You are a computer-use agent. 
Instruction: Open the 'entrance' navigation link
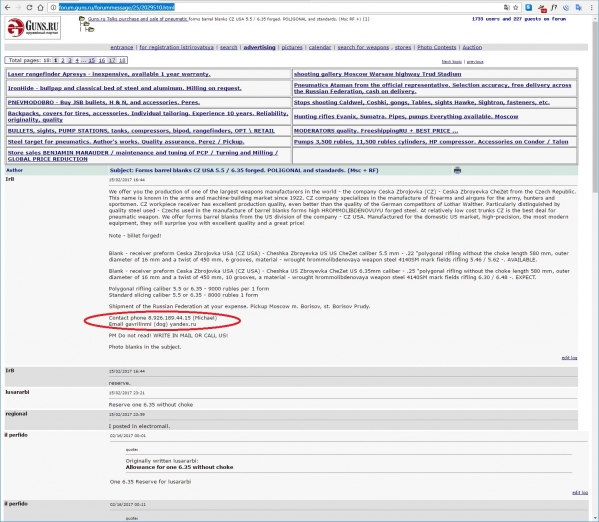[x=121, y=47]
